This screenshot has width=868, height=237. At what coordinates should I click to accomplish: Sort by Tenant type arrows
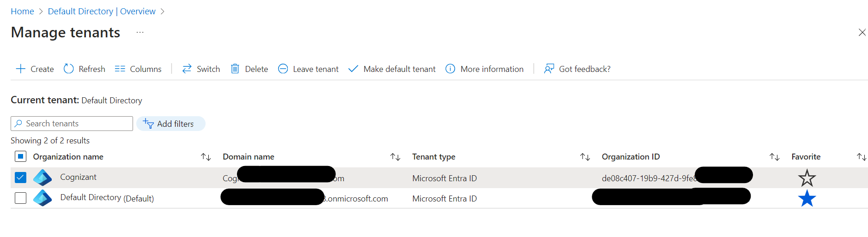[x=585, y=157]
